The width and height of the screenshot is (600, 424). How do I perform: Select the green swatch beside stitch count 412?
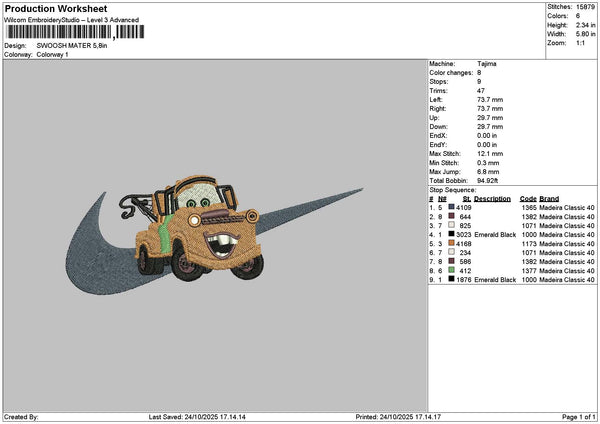coord(452,270)
